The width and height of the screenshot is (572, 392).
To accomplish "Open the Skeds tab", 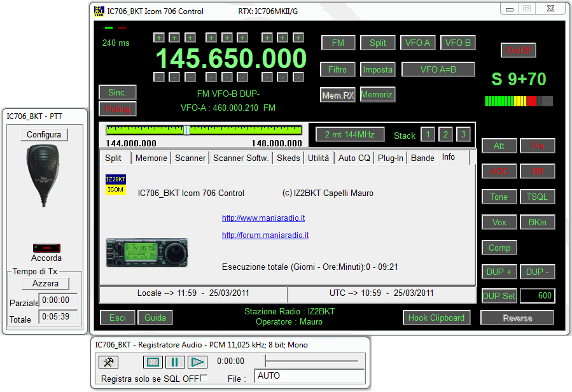I will (288, 158).
